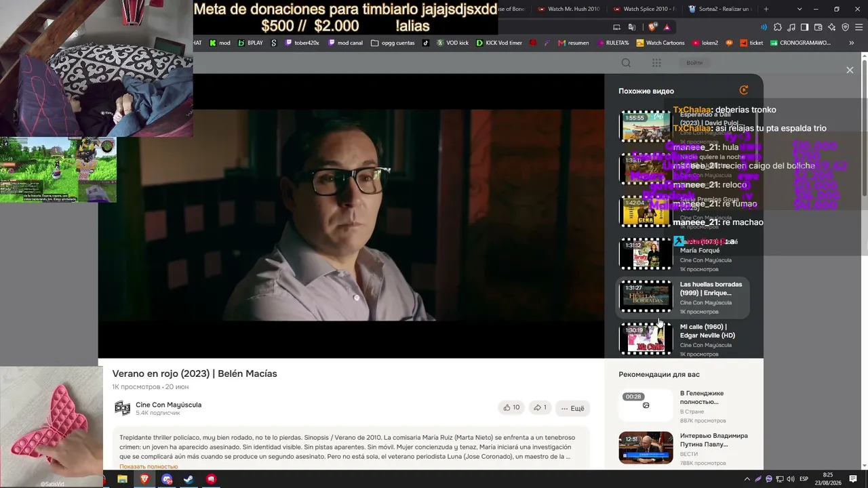Share the video using arrow button
The width and height of the screenshot is (868, 488).
coord(540,407)
